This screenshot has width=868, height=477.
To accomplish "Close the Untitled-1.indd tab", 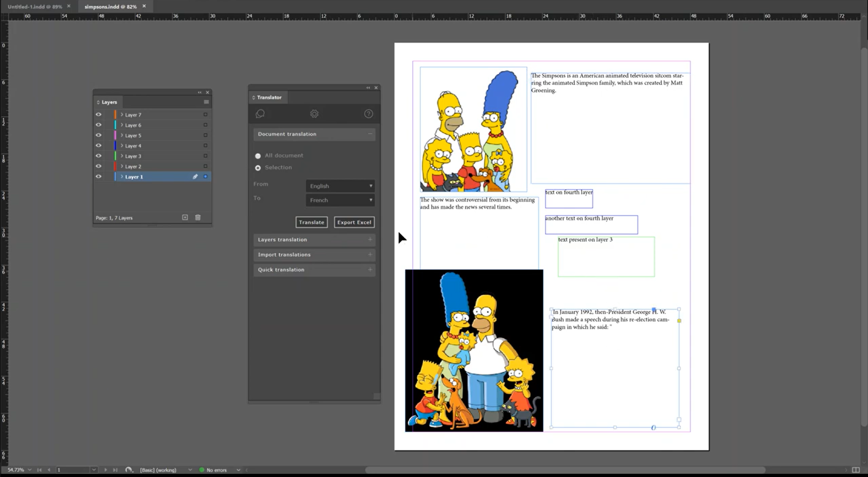I will click(x=69, y=6).
